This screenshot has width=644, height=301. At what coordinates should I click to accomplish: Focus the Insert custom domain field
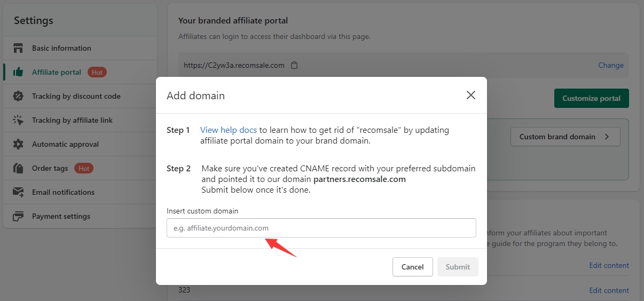(321, 228)
